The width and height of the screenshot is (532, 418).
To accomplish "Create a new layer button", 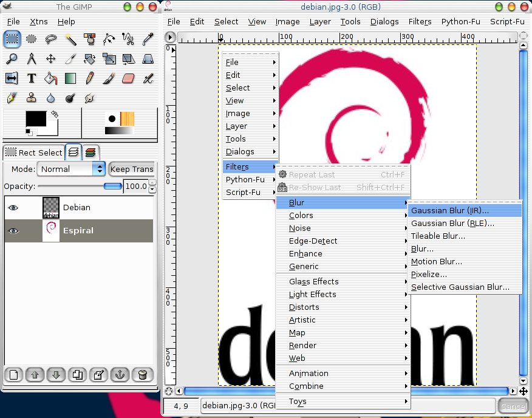I will 13,375.
